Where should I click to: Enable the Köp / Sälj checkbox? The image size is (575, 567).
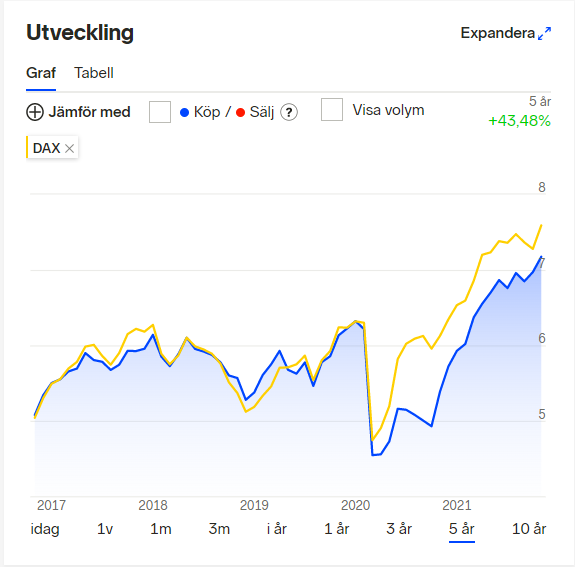[x=160, y=112]
